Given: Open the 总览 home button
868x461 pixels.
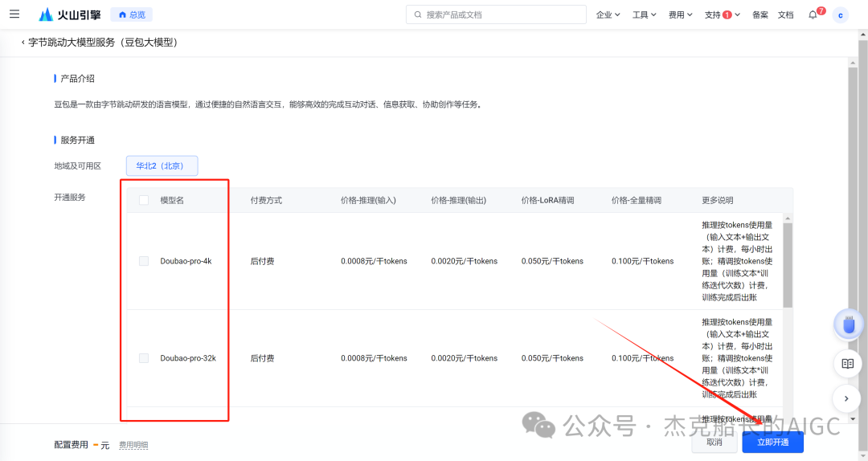Looking at the screenshot, I should coord(132,15).
